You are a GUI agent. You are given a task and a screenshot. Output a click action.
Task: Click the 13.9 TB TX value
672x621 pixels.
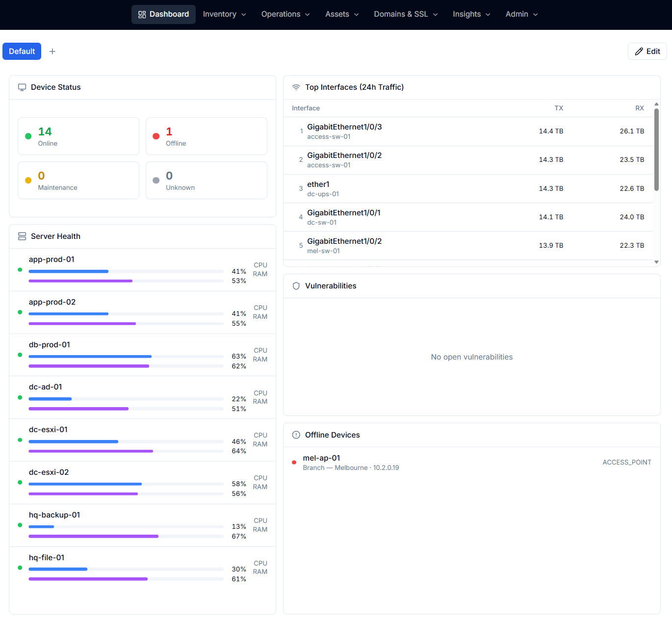(x=551, y=246)
